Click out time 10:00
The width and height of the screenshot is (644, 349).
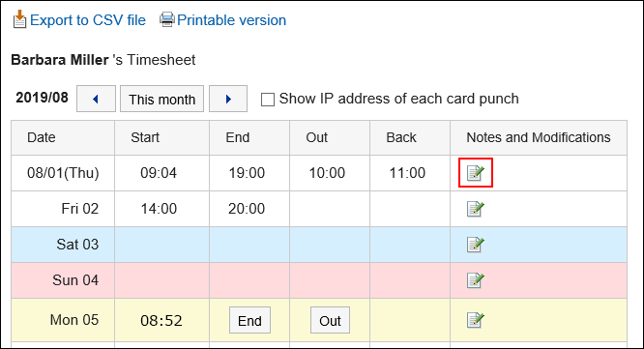coord(327,173)
